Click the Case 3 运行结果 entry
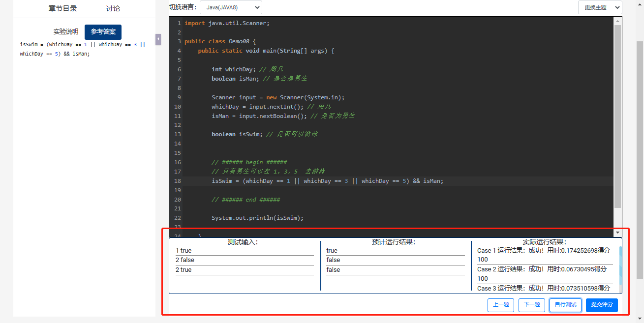 click(545, 288)
